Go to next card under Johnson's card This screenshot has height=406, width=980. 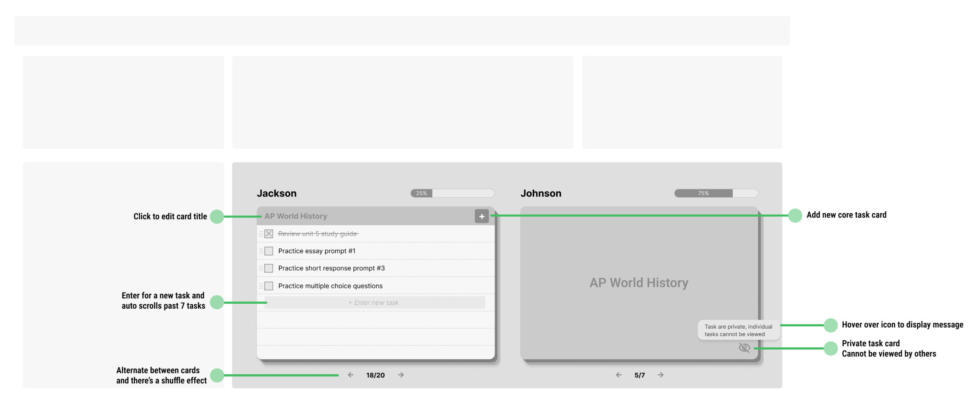pos(660,375)
